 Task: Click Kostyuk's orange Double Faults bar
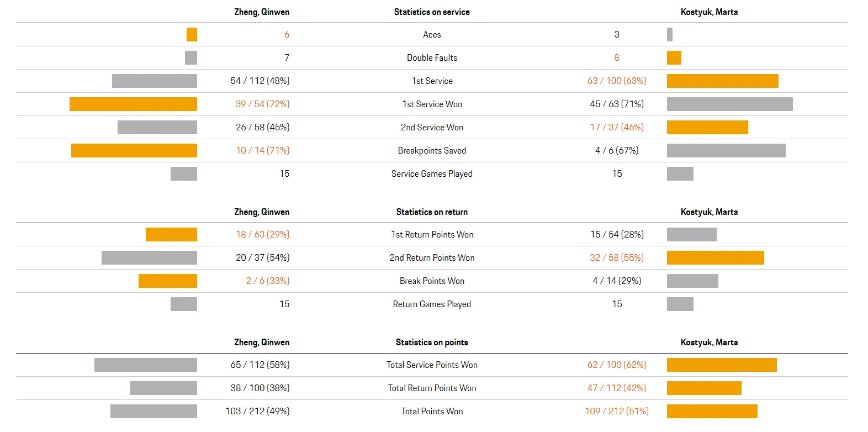(x=674, y=57)
